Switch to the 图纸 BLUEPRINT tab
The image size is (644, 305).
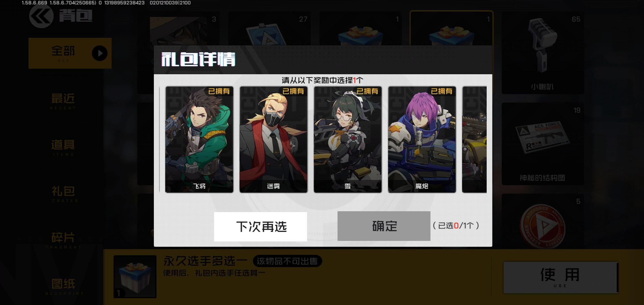click(x=64, y=286)
